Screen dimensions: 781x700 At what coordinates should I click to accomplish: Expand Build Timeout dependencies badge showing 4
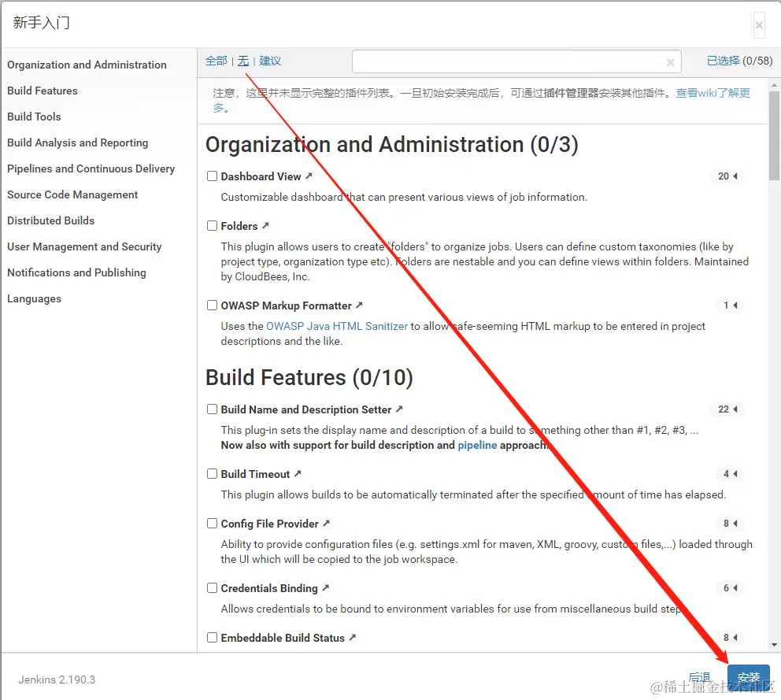click(730, 473)
